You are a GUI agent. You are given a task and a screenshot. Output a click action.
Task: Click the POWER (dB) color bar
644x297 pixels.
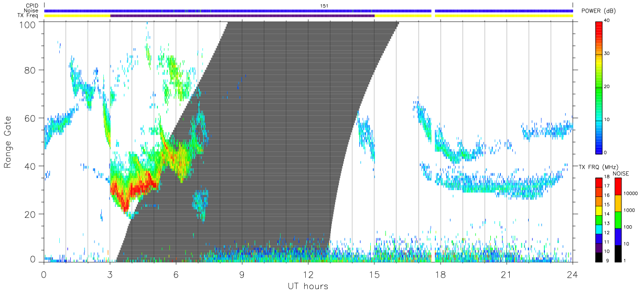[x=599, y=87]
